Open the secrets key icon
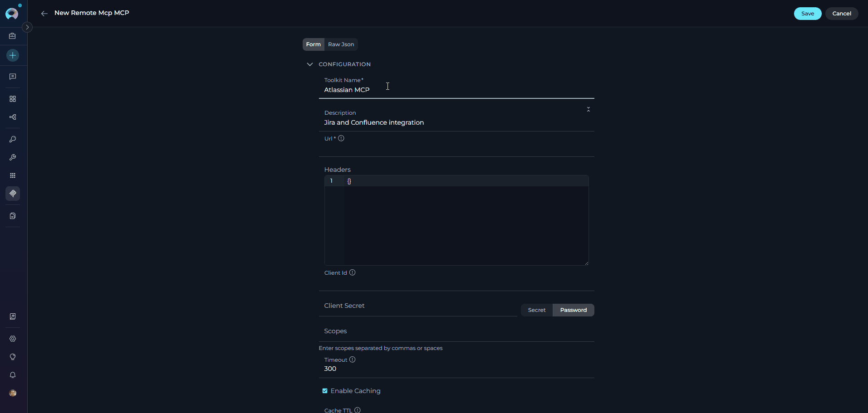 coord(12,139)
